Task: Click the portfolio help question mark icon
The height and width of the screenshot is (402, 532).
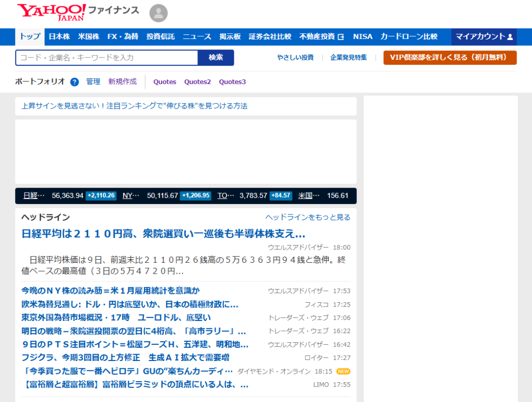Action: tap(74, 82)
